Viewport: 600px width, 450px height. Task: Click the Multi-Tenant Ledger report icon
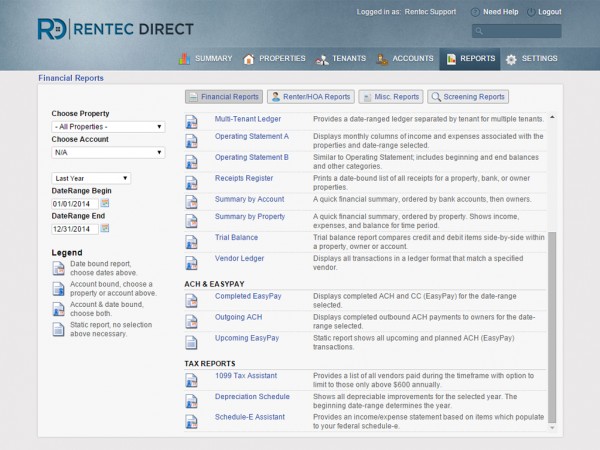point(191,122)
